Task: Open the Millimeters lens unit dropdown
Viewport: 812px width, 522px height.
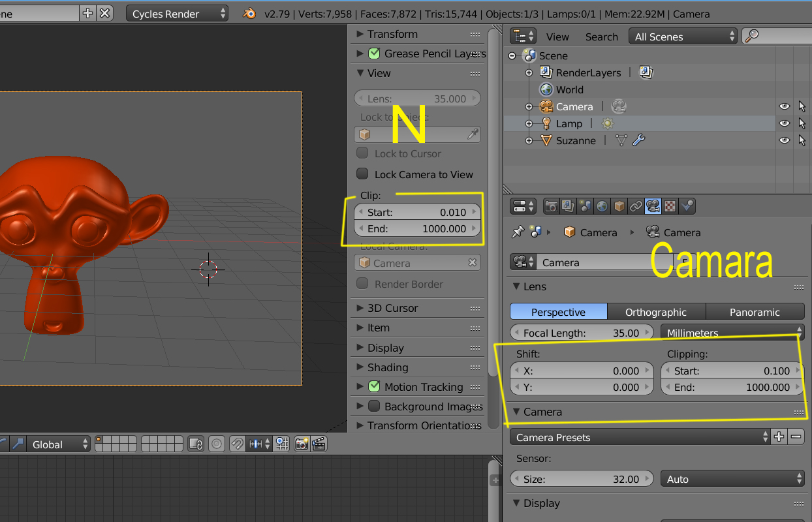Action: [x=732, y=333]
